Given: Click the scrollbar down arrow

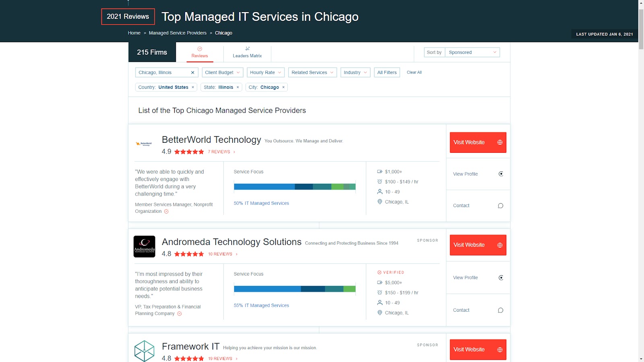Looking at the screenshot, I should point(641,359).
